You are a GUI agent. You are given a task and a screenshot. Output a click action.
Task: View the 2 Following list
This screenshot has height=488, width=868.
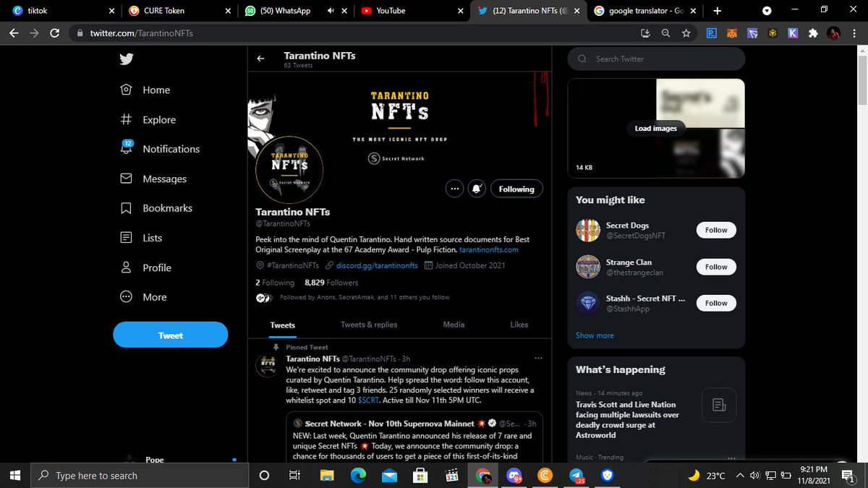(x=275, y=283)
